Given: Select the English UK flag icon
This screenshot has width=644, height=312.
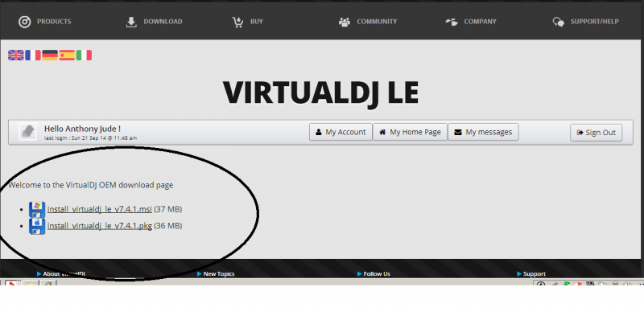Looking at the screenshot, I should pyautogui.click(x=16, y=55).
